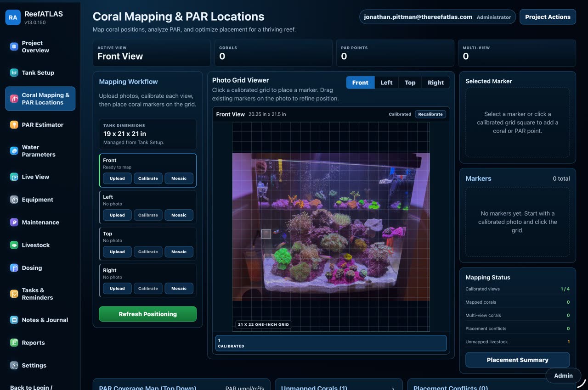Open Project Overview sidebar icon
The image size is (588, 390).
point(14,46)
